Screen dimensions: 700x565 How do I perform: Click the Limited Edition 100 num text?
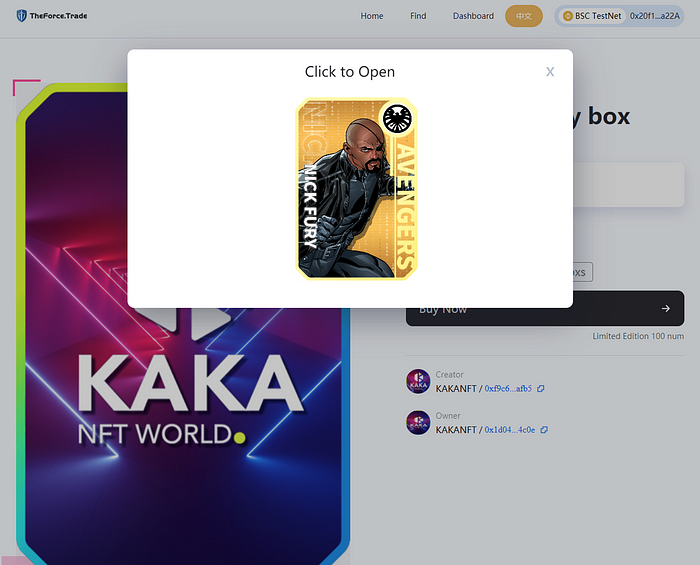[638, 336]
